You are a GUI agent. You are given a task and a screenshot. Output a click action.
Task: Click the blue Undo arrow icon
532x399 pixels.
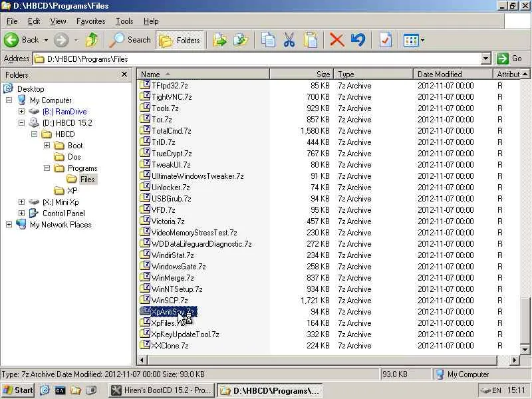358,40
